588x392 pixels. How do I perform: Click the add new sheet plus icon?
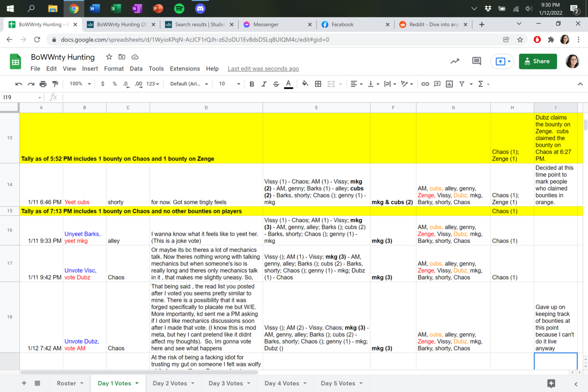coord(24,383)
